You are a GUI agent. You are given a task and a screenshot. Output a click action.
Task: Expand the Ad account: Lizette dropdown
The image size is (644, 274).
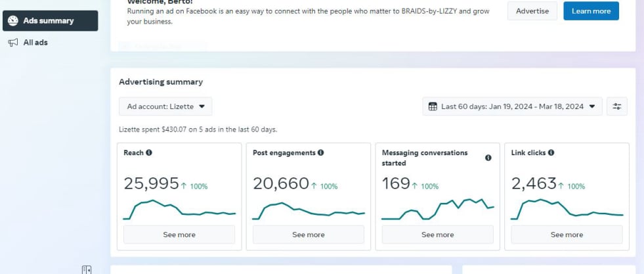[165, 106]
